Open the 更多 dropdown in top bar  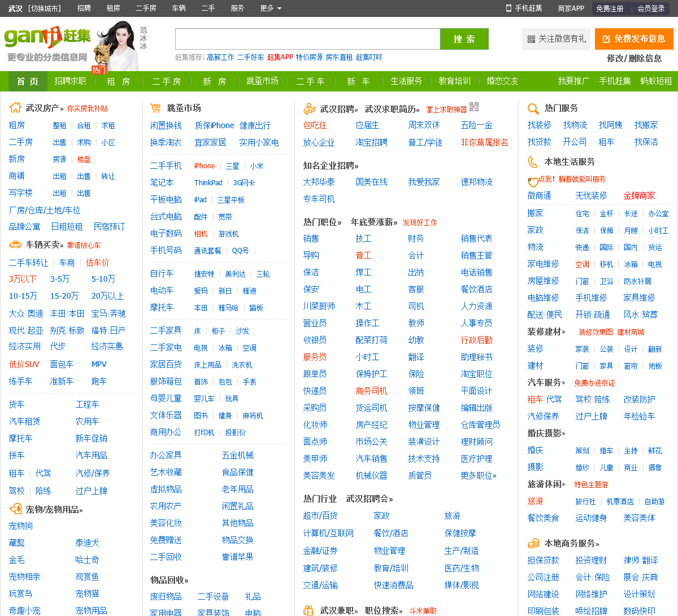[x=271, y=8]
